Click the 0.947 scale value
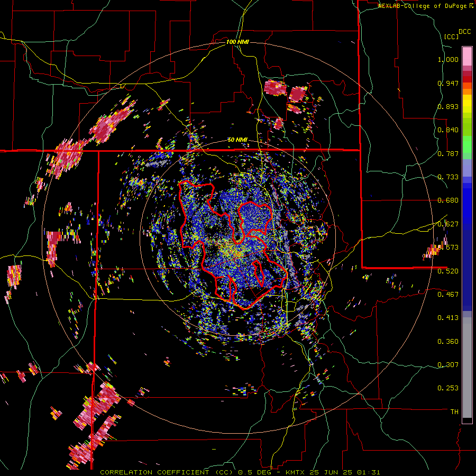The width and height of the screenshot is (476, 476). (x=448, y=83)
